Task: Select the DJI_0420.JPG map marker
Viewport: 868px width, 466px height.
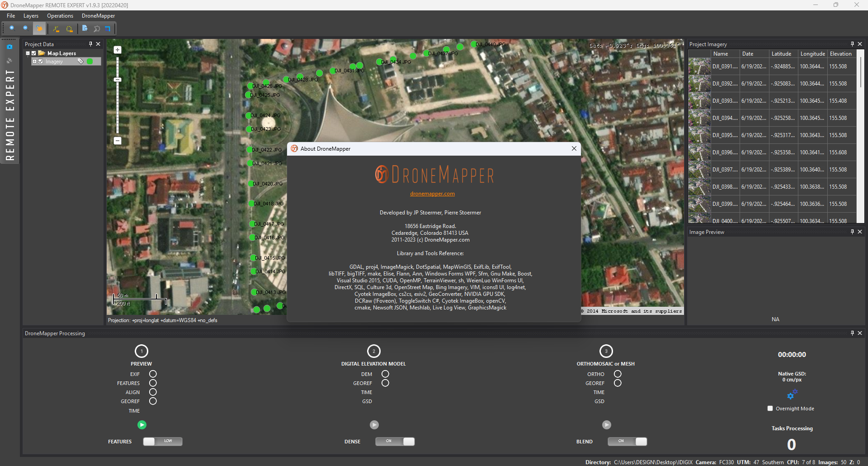Action: point(251,184)
